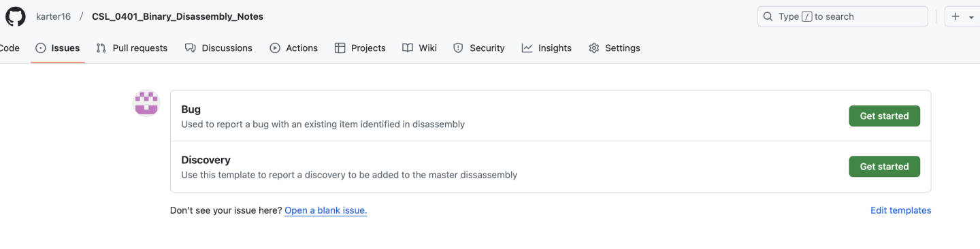Click the Security shield icon
980x249 pixels.
(458, 48)
